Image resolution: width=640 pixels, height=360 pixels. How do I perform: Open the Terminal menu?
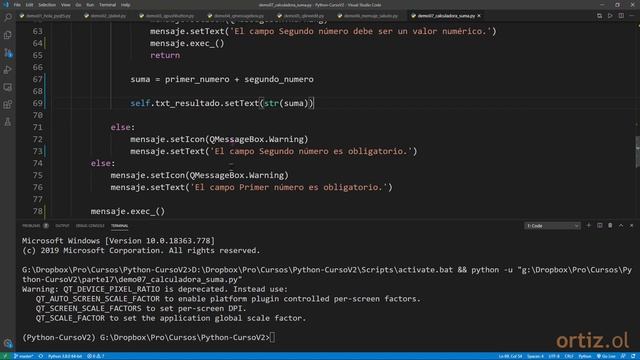pyautogui.click(x=107, y=5)
